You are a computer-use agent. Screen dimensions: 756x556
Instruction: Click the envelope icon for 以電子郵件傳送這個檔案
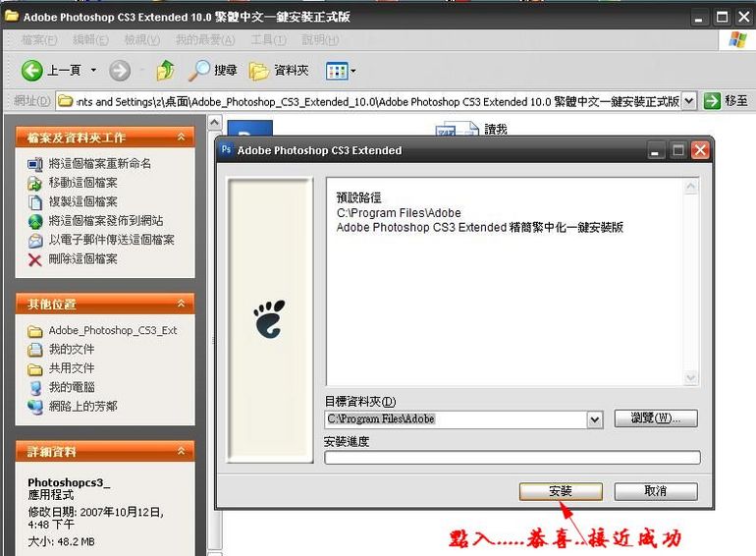(x=34, y=240)
